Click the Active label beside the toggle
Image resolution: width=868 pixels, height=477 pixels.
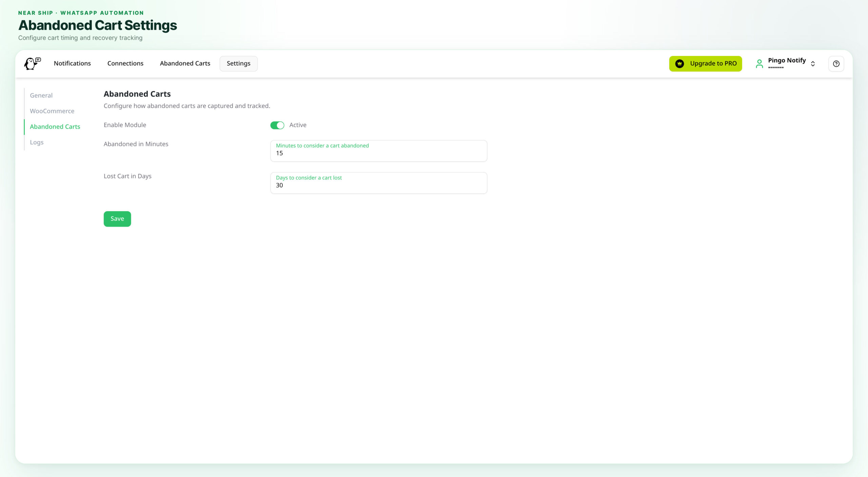pos(298,125)
